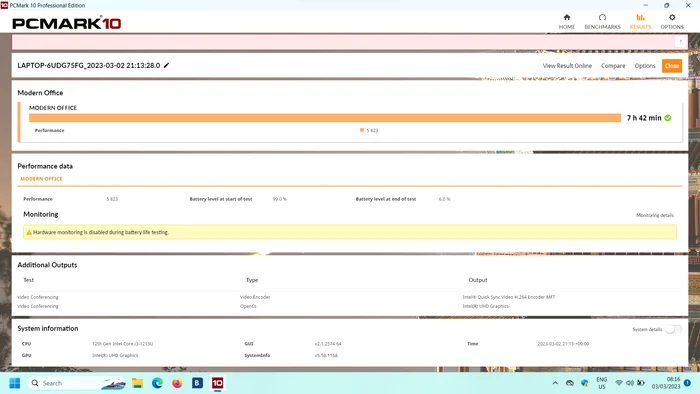Open the Results section
This screenshot has width=700, height=394.
pos(640,21)
